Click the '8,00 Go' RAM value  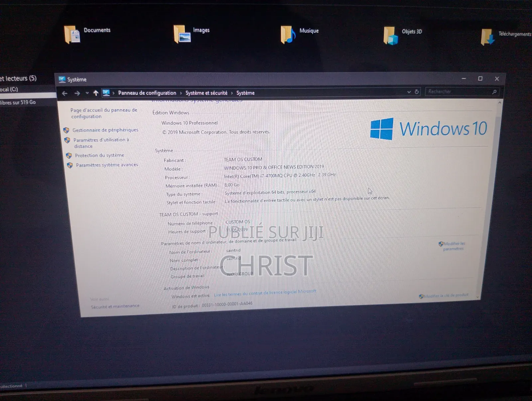click(x=232, y=185)
